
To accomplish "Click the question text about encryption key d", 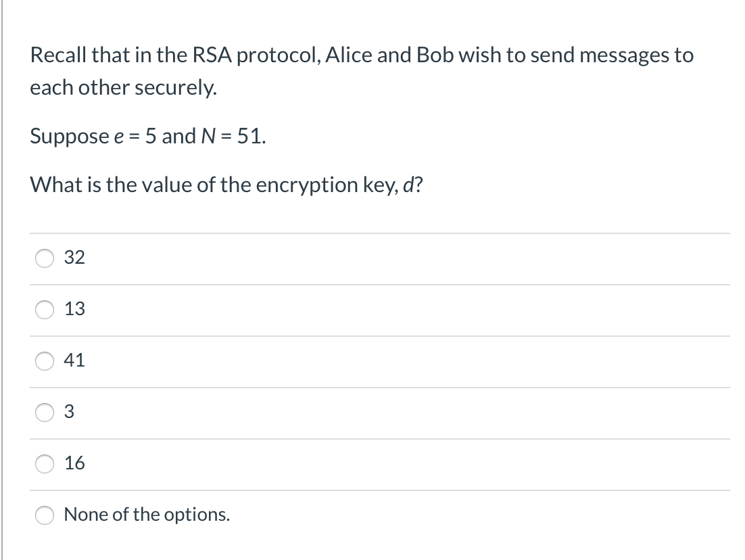I will [x=226, y=185].
